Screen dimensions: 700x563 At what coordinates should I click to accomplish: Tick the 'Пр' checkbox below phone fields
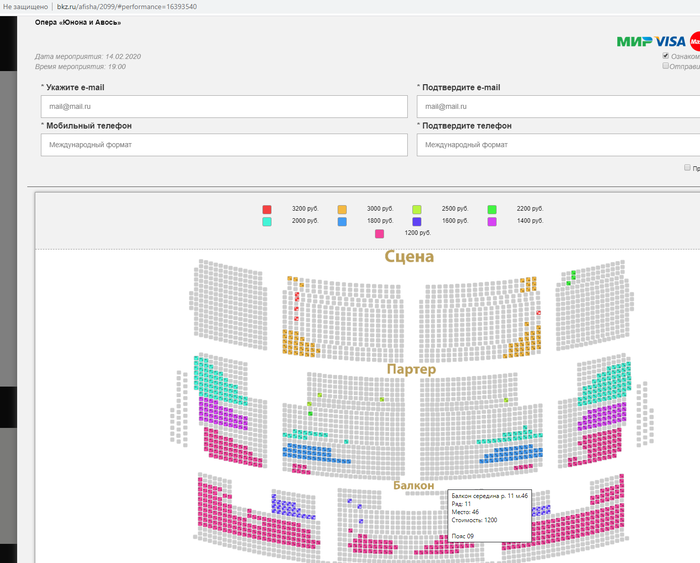coord(687,167)
